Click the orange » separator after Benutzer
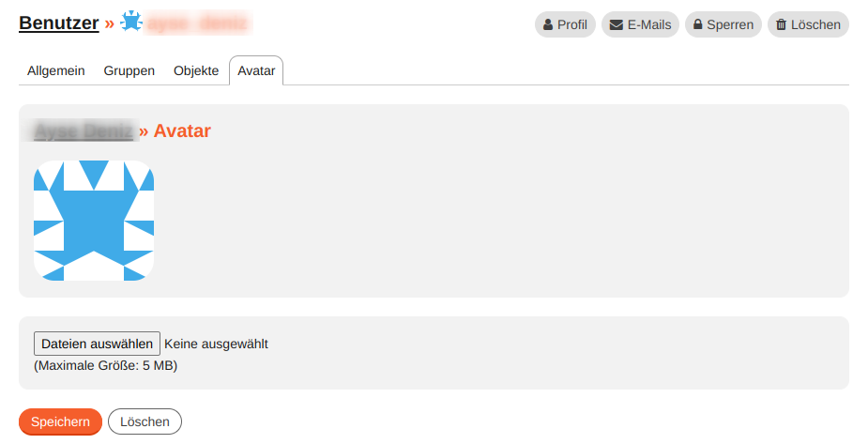Screen dimensions: 868x444 coord(109,23)
